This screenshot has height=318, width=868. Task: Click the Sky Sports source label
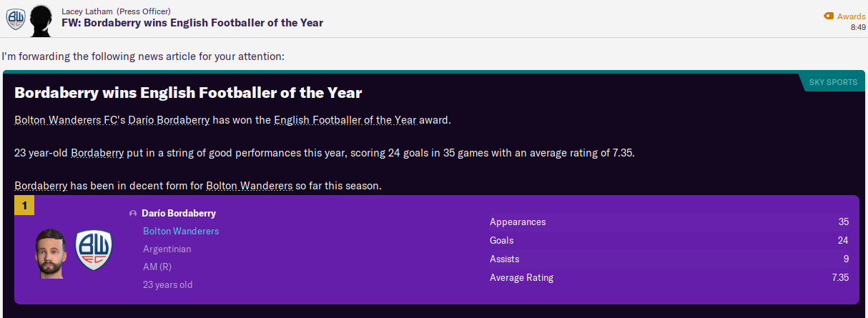point(833,82)
